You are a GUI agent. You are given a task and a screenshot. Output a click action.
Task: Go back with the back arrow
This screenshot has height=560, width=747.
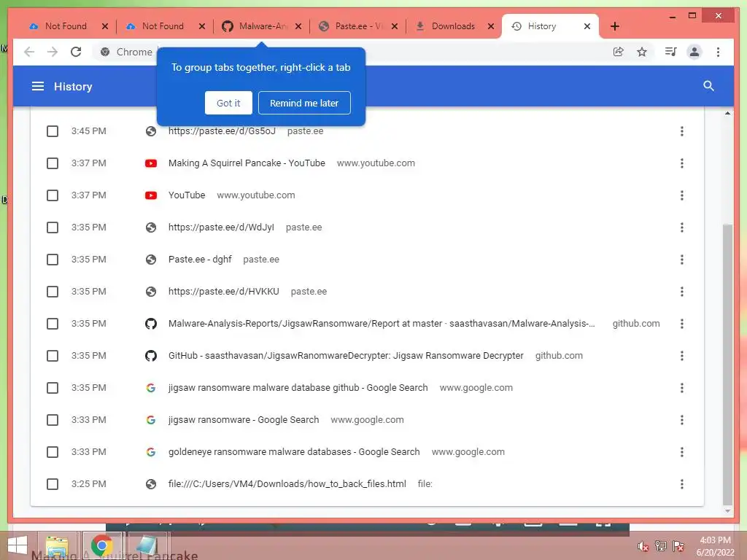tap(29, 52)
